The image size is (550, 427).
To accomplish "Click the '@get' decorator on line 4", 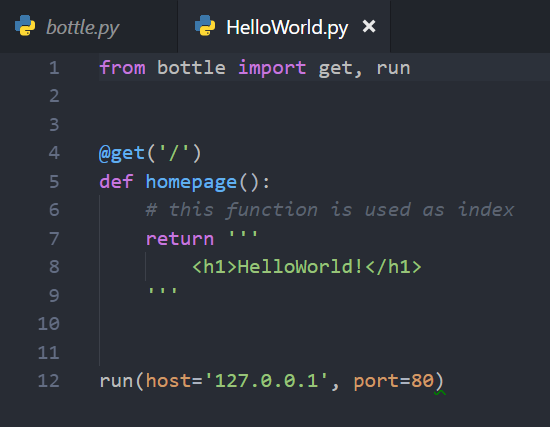I will point(122,153).
